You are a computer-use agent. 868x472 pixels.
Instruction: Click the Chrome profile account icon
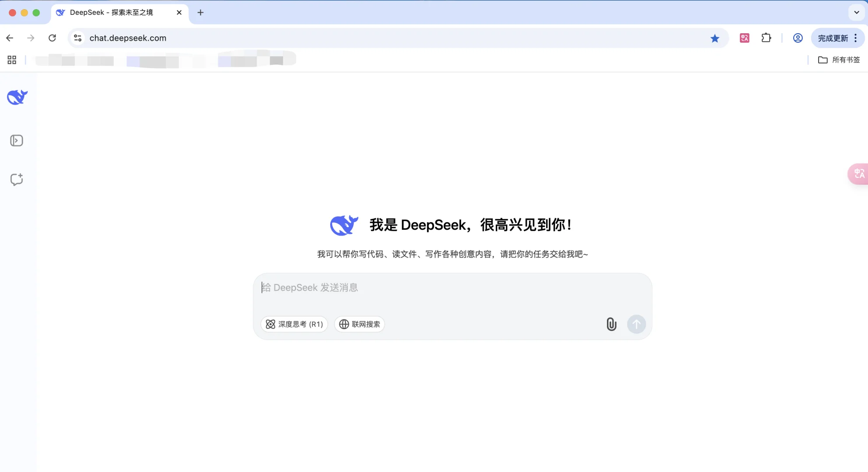pyautogui.click(x=798, y=38)
